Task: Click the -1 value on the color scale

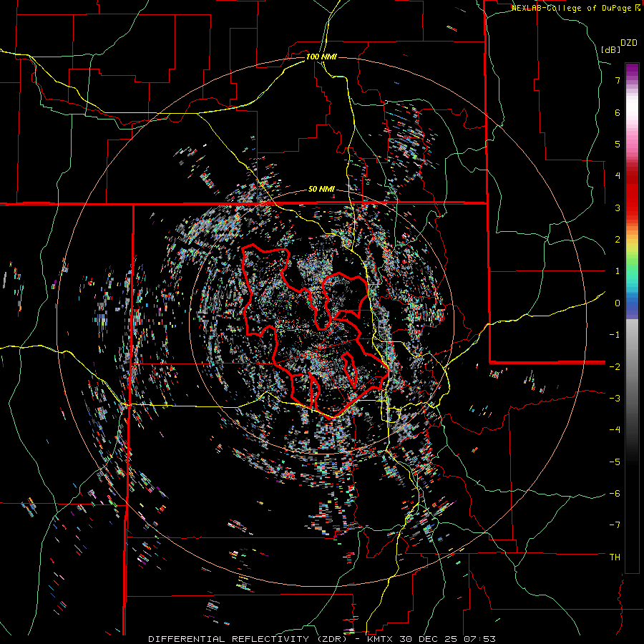Action: click(615, 335)
